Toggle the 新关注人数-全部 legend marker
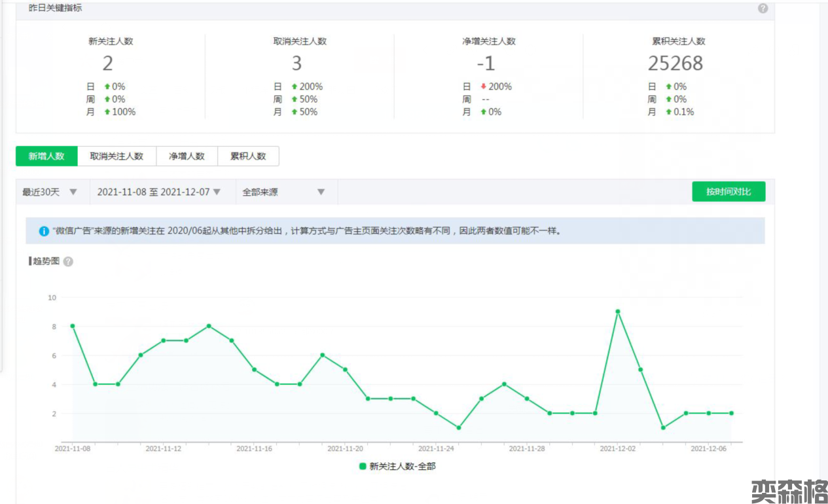This screenshot has width=828, height=504. point(363,467)
